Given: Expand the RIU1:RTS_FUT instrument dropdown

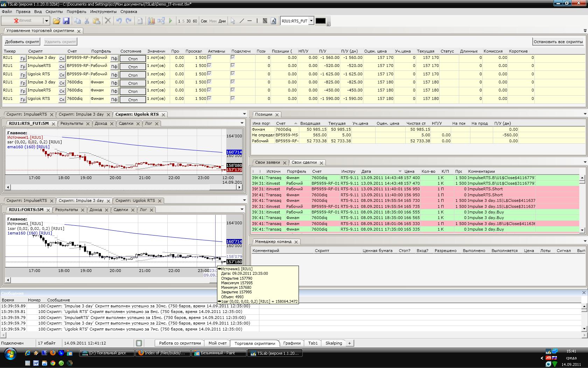Looking at the screenshot, I should point(311,21).
